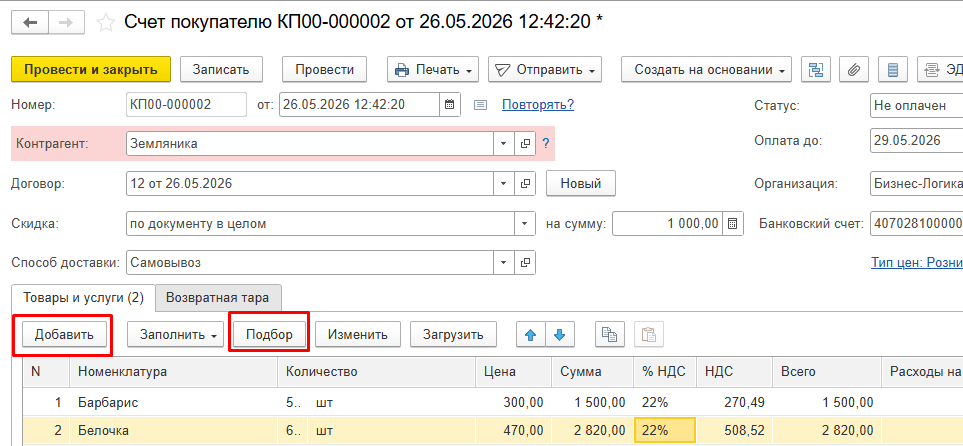963x446 pixels.
Task: Click price cell 470,00 in Белочка row
Action: point(513,431)
